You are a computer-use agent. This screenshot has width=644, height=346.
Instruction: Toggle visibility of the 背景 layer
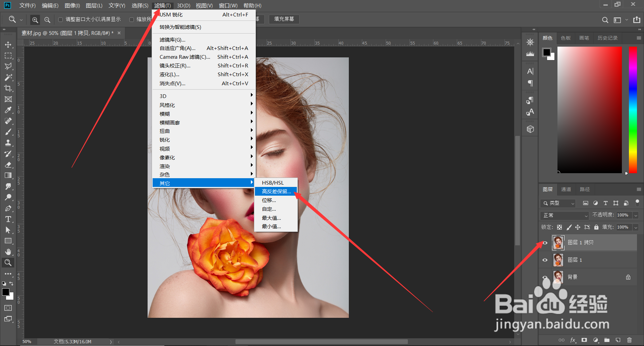coord(545,277)
